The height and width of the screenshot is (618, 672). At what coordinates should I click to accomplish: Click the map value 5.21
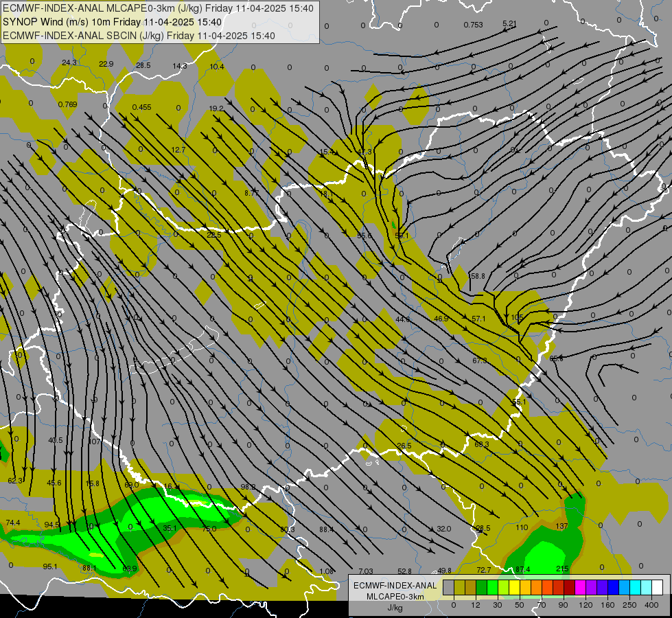click(509, 23)
